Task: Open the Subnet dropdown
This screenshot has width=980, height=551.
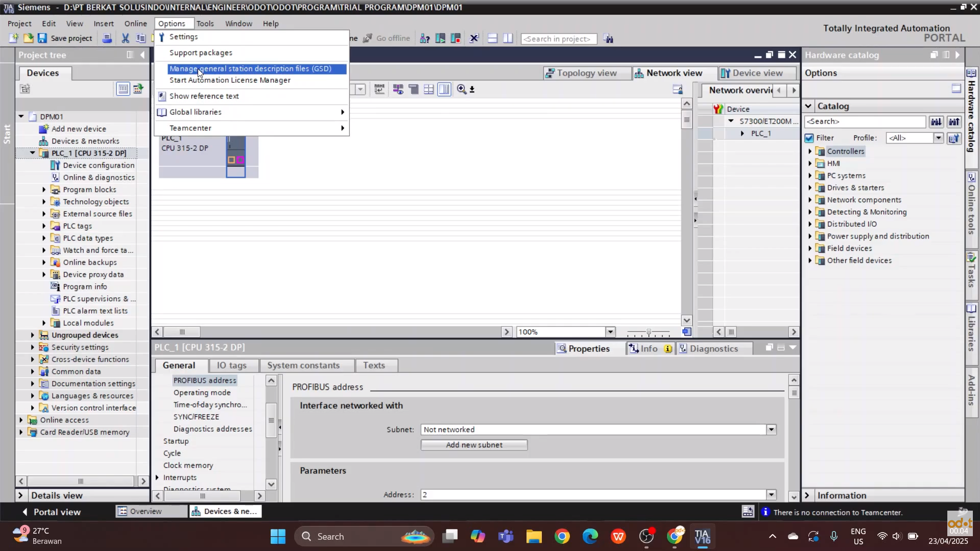Action: (x=771, y=430)
